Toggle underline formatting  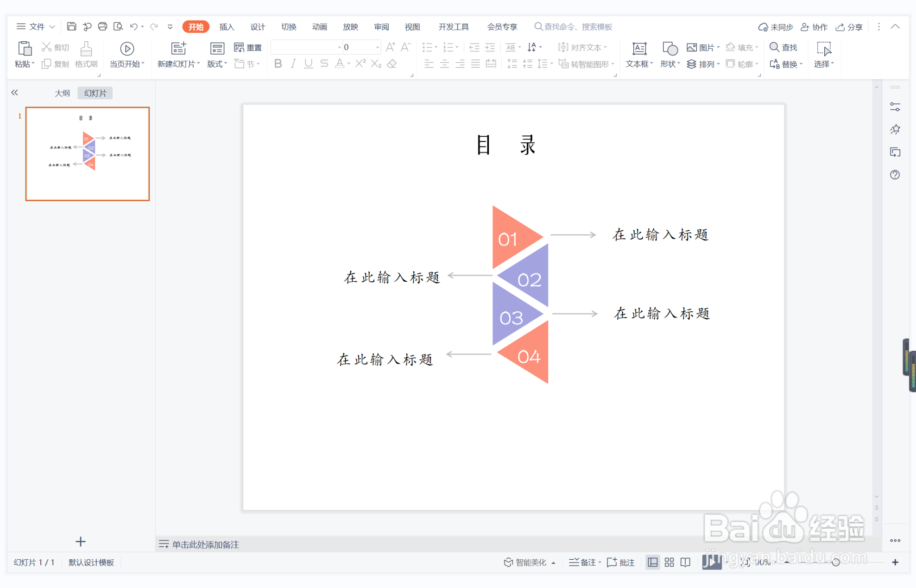pyautogui.click(x=308, y=64)
